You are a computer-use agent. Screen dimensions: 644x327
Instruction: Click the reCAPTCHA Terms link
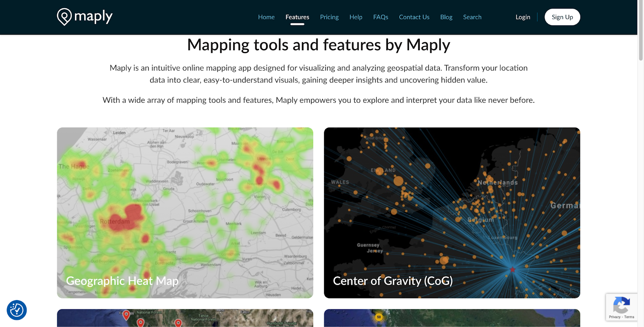[630, 317]
